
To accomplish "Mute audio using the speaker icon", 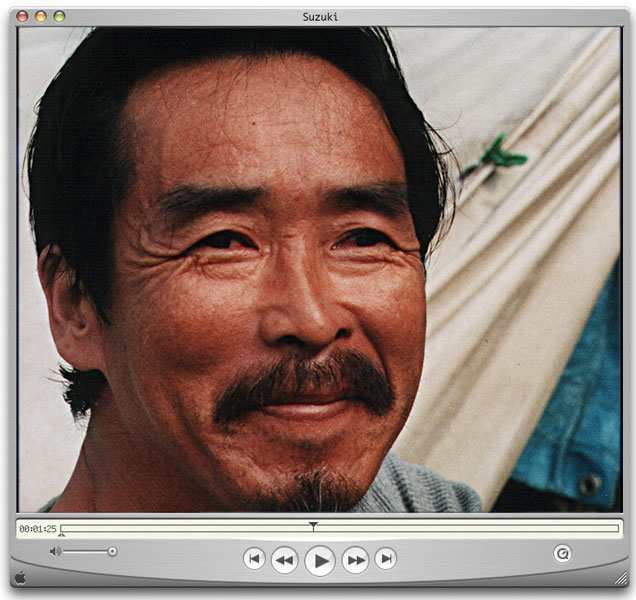I will (x=55, y=551).
